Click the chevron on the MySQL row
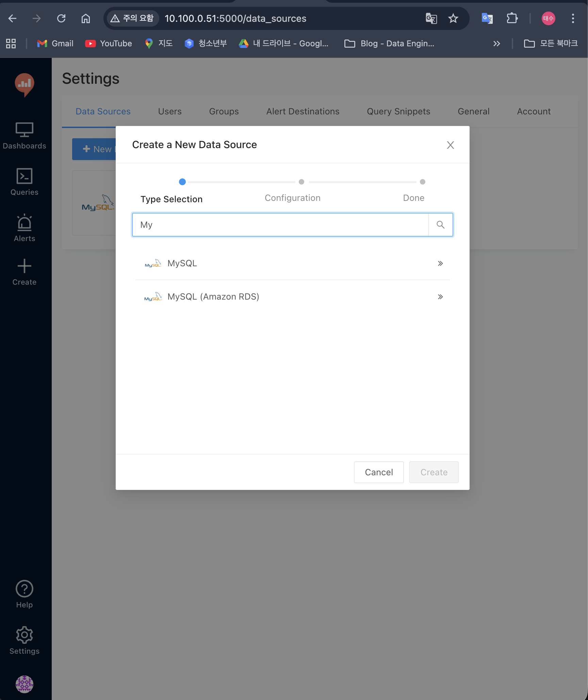This screenshot has width=588, height=700. tap(440, 263)
